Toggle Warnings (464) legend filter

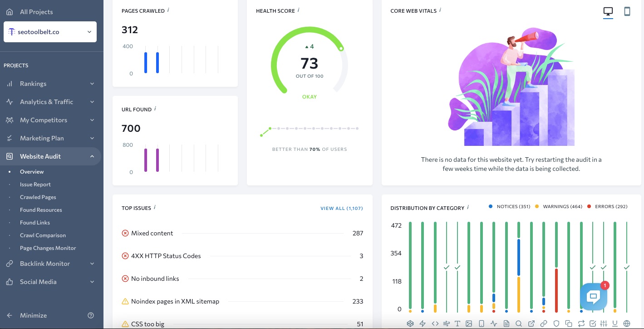pos(559,206)
